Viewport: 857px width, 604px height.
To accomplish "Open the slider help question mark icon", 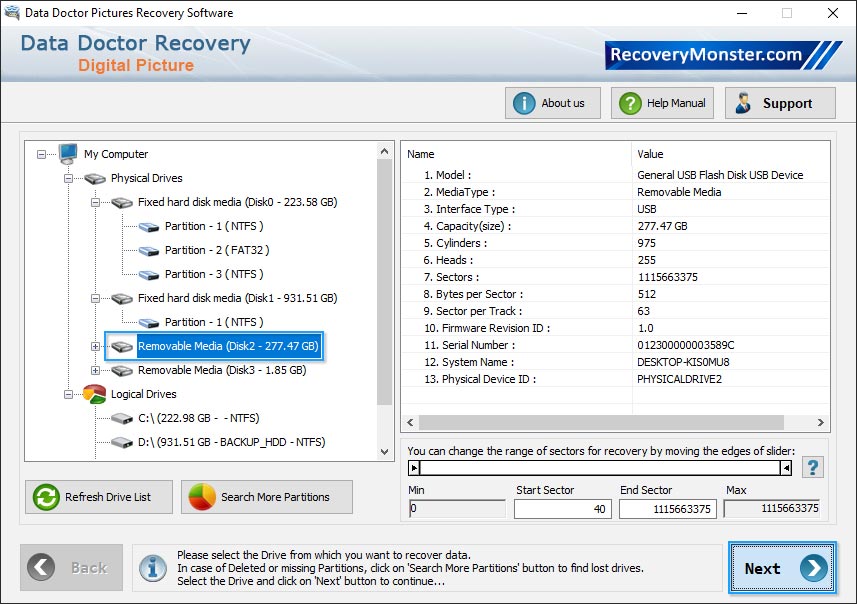I will (812, 466).
